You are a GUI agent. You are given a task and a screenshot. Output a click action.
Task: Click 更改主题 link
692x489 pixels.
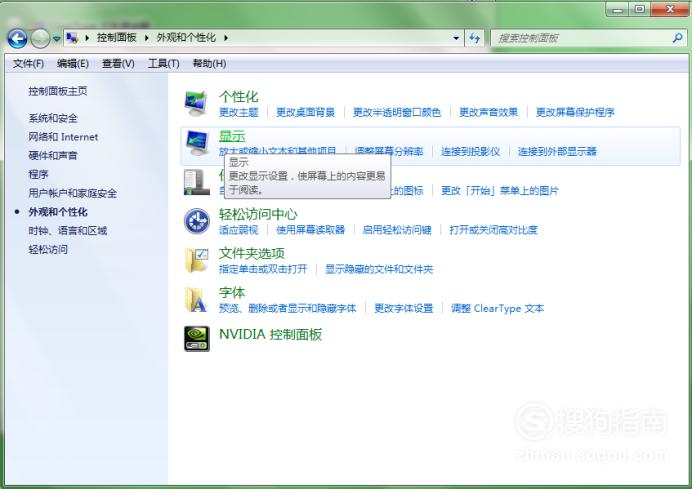238,113
